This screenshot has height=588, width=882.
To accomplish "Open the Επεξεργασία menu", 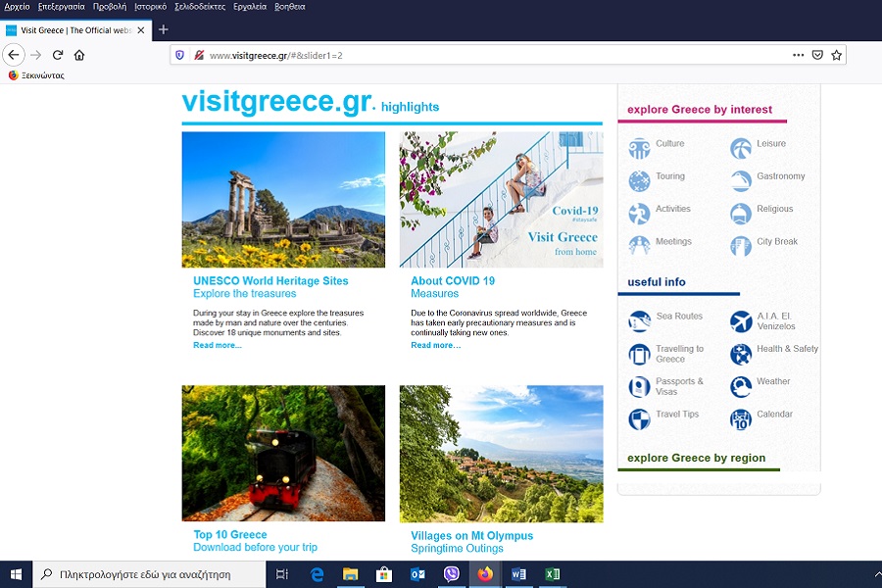I will click(62, 7).
